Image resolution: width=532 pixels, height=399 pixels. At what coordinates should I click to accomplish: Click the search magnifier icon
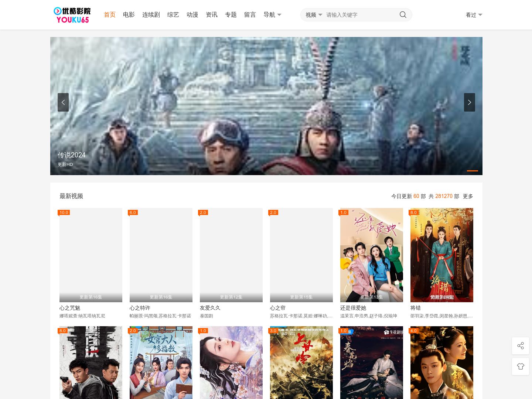pos(403,15)
